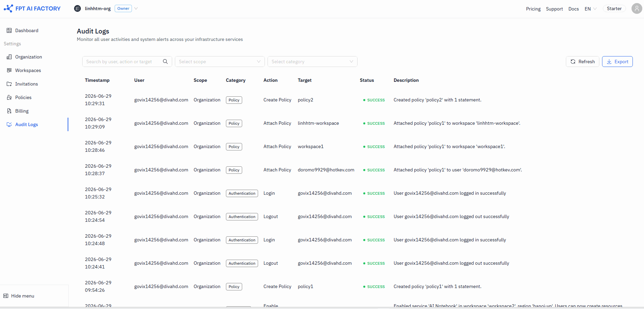The image size is (644, 309).
Task: Click Attach Policy action for workspace1 row
Action: click(277, 146)
